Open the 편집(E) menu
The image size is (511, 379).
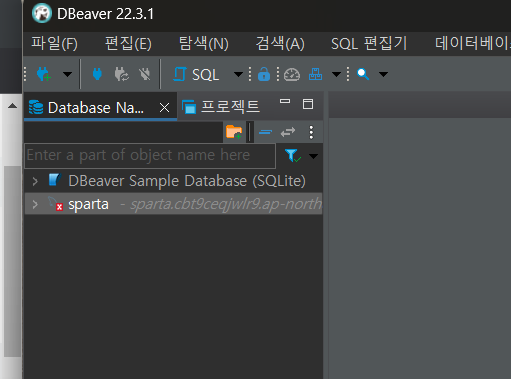pos(128,44)
